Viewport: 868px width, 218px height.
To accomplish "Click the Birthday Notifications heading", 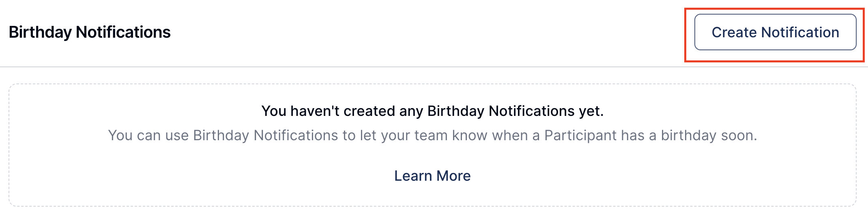I will pyautogui.click(x=90, y=32).
